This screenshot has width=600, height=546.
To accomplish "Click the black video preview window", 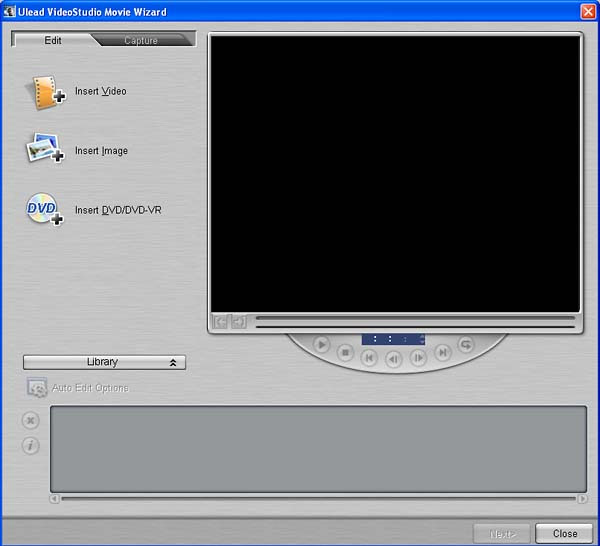I will [395, 174].
